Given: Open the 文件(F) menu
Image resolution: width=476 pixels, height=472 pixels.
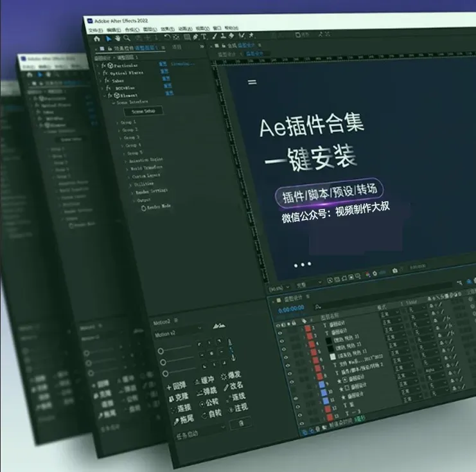Looking at the screenshot, I should click(96, 30).
